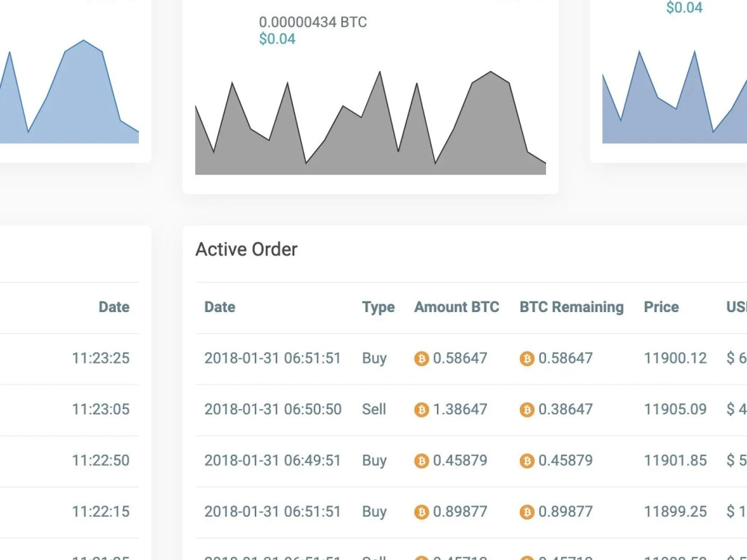The image size is (747, 560).
Task: Select time 11:22:15 in left table
Action: click(x=101, y=512)
